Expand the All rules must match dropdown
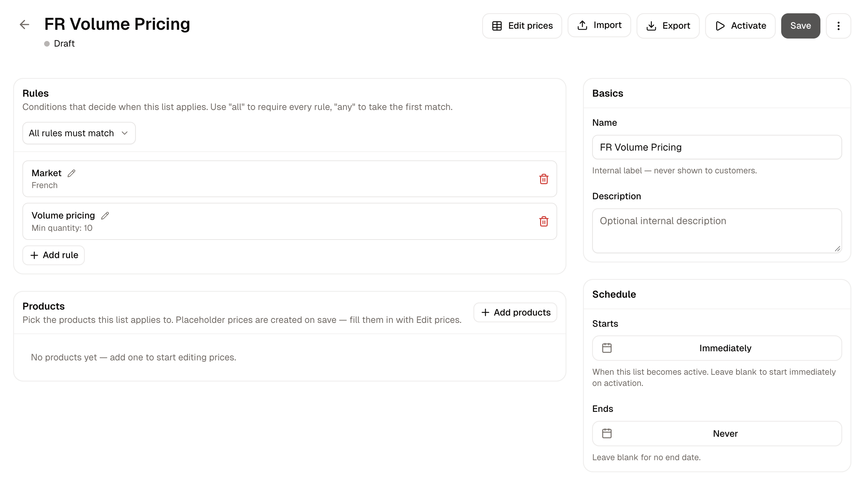The image size is (868, 477). click(79, 133)
